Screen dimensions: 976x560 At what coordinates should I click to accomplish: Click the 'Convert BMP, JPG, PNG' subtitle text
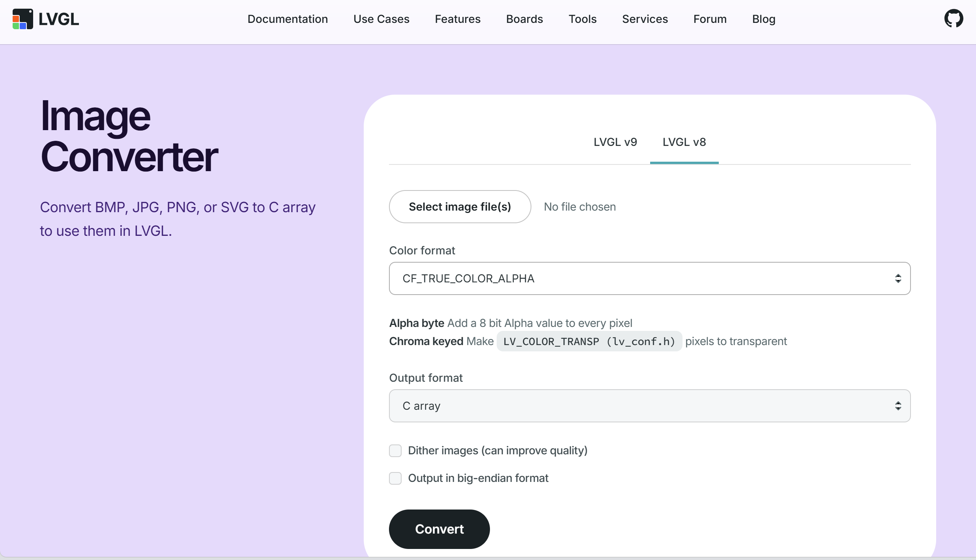178,219
